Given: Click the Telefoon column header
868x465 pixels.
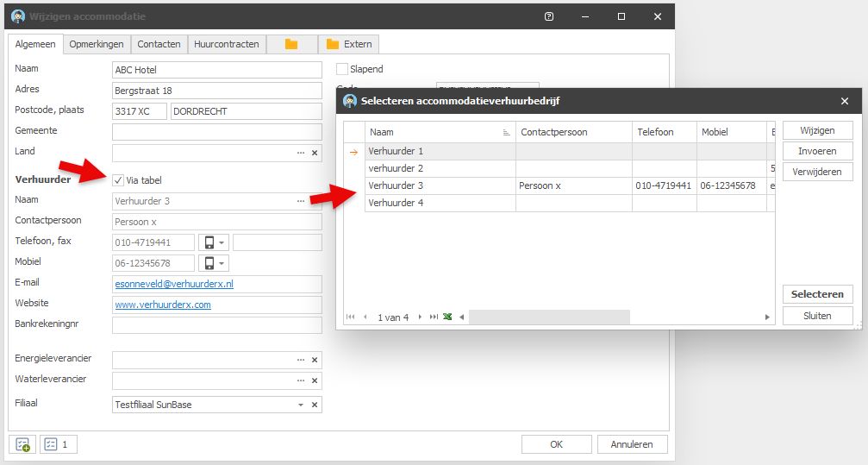Looking at the screenshot, I should tap(665, 132).
